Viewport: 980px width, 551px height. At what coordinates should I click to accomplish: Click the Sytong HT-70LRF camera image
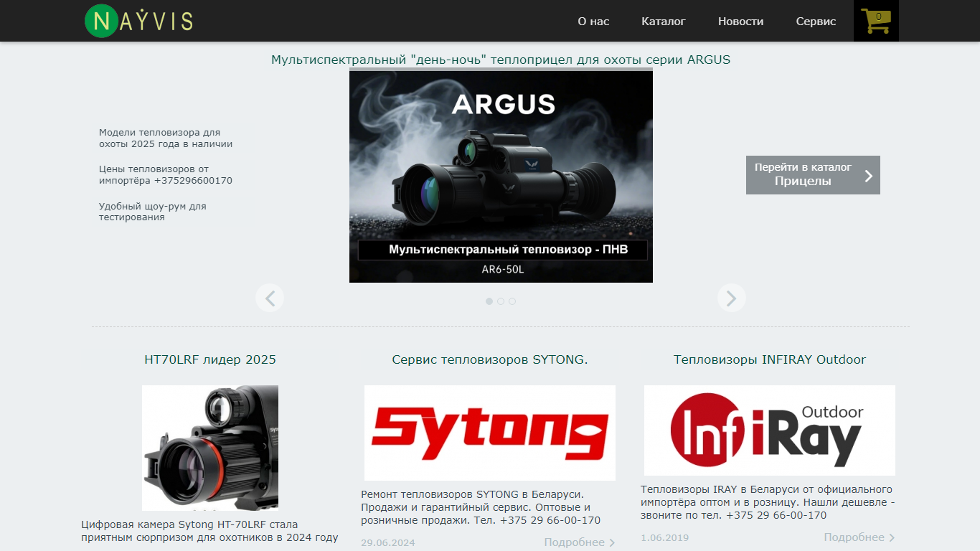tap(210, 448)
